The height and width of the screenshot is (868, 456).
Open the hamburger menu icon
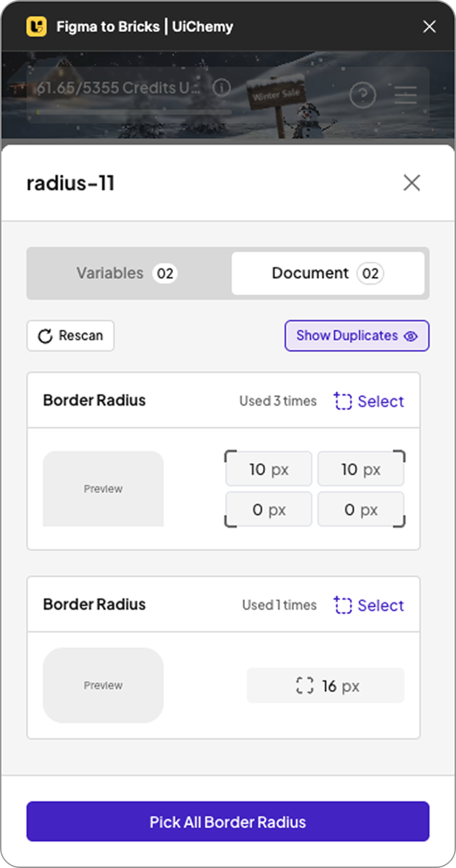406,96
